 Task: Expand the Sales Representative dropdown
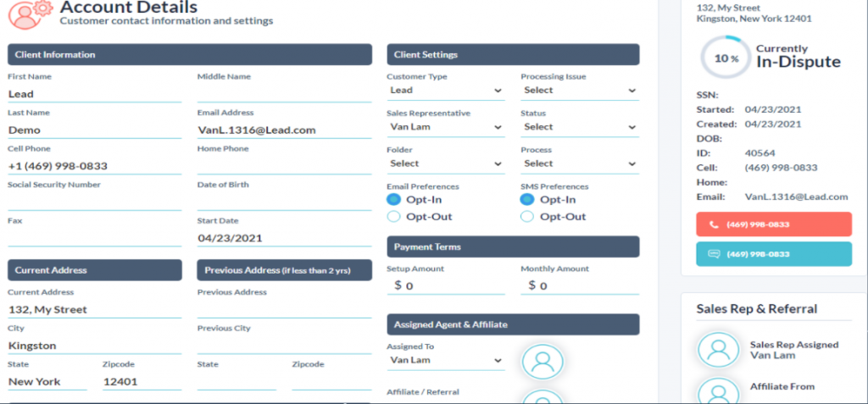(446, 127)
